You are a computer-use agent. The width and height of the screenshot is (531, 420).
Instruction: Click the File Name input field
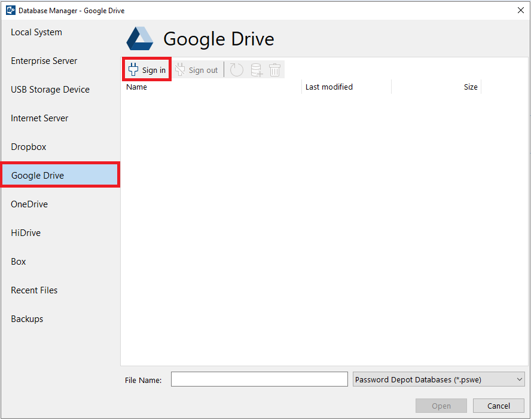tap(260, 379)
